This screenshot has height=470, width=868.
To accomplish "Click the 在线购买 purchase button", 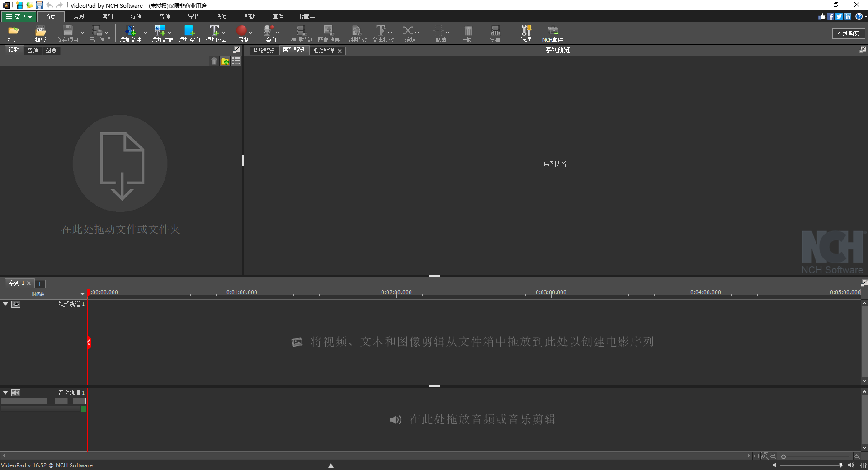I will tap(848, 33).
